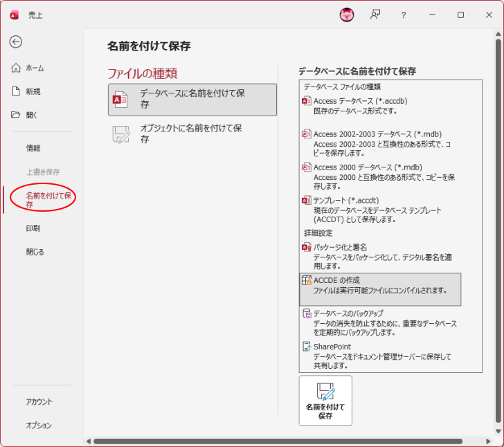Click the 名前を付けて保存 save button
The height and width of the screenshot is (447, 504).
(325, 401)
